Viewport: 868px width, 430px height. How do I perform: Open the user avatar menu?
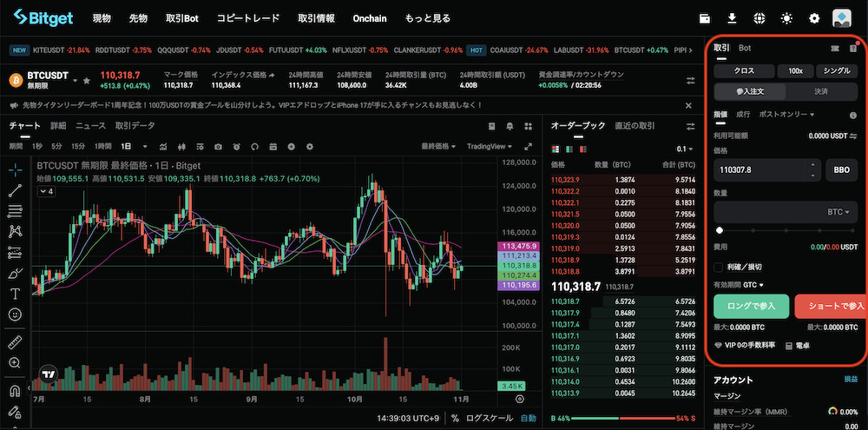841,18
